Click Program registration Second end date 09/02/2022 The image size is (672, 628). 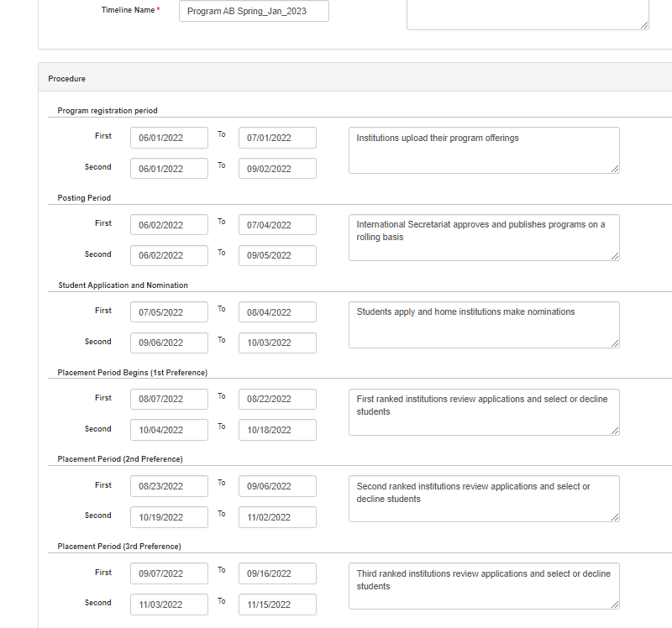point(277,169)
